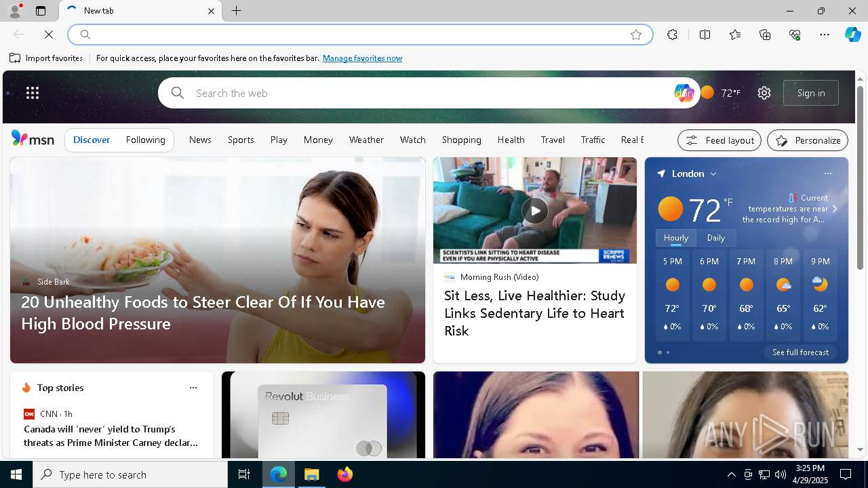Open Task View on taskbar
The image size is (868, 488).
pos(244,474)
